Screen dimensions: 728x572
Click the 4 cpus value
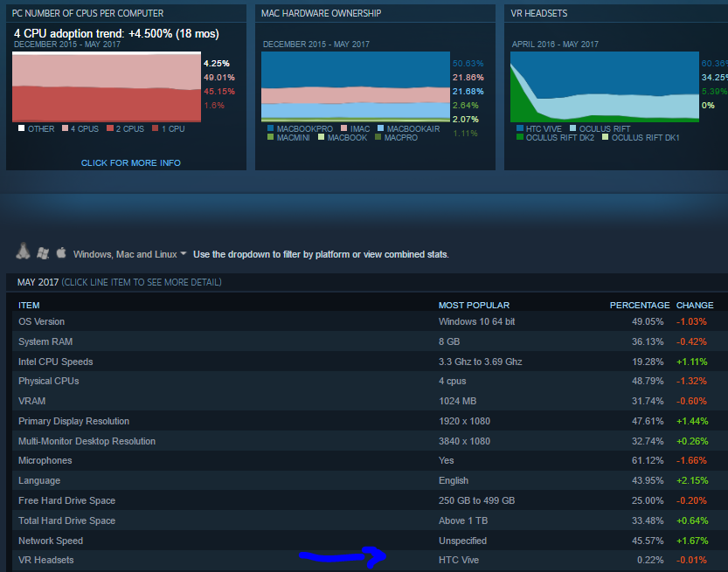[452, 381]
